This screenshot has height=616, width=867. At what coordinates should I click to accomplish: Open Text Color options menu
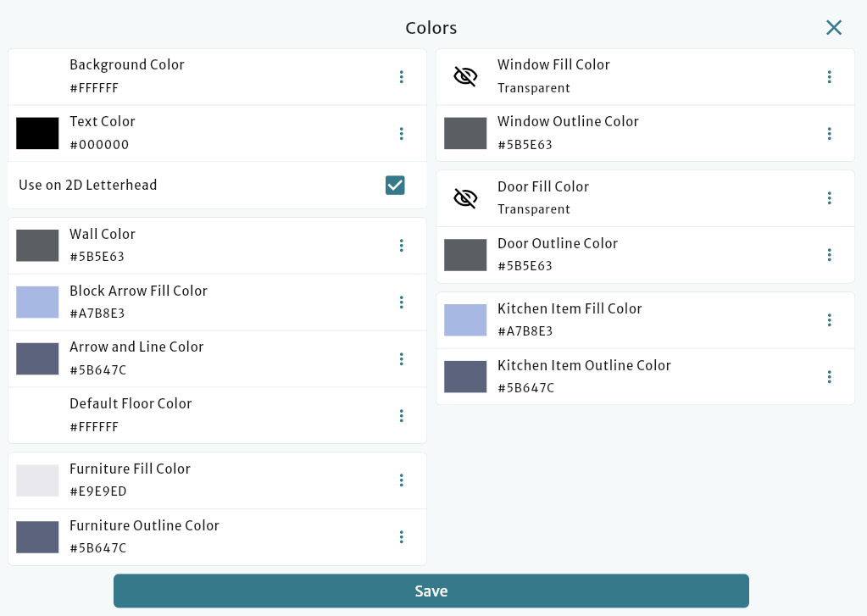tap(402, 133)
